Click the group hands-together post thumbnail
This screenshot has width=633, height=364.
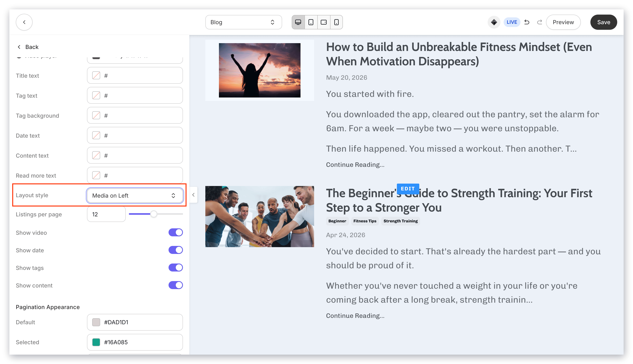[x=260, y=217]
